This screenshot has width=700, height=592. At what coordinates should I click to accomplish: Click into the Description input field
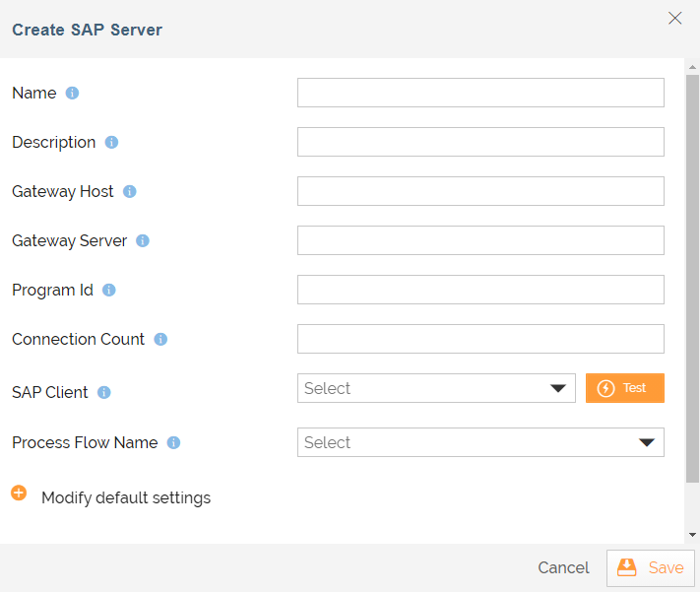[480, 142]
